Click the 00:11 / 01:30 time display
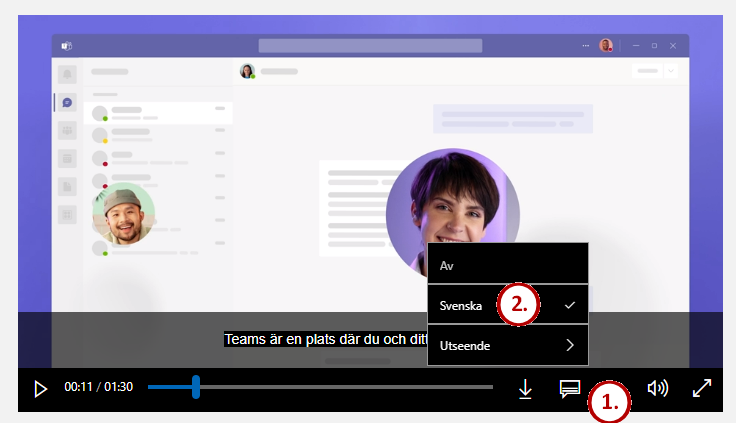 point(99,387)
